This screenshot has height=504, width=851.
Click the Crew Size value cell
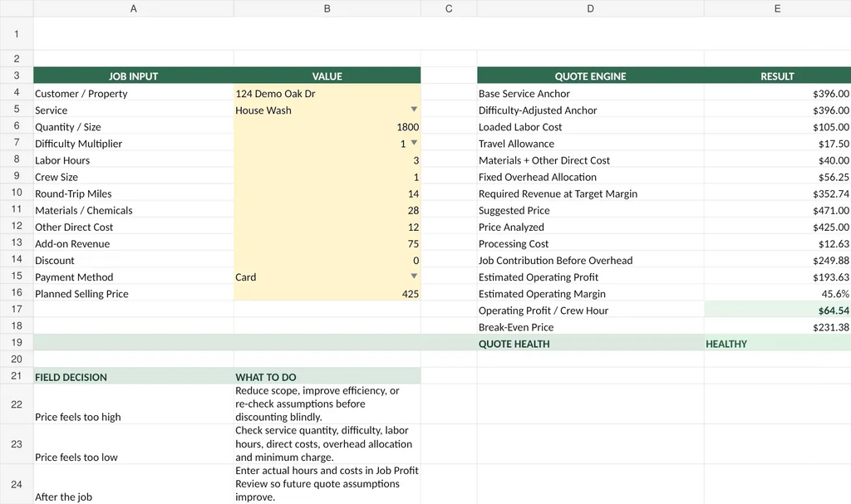[327, 177]
